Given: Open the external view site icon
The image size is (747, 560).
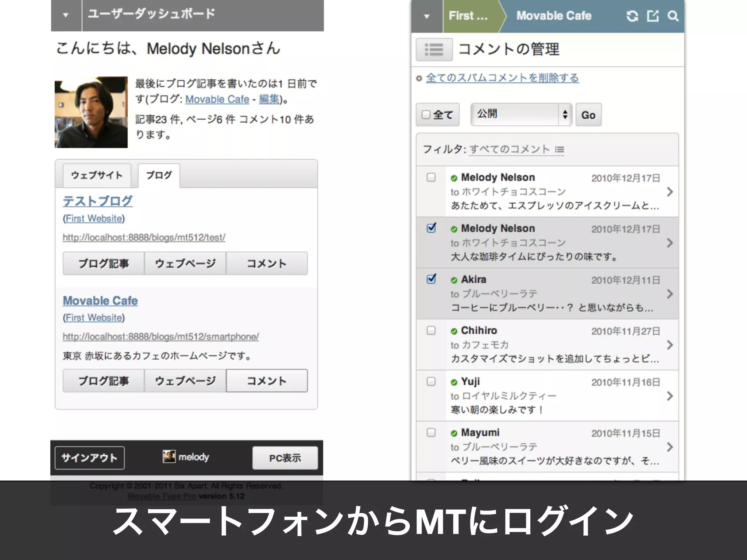Looking at the screenshot, I should click(653, 16).
